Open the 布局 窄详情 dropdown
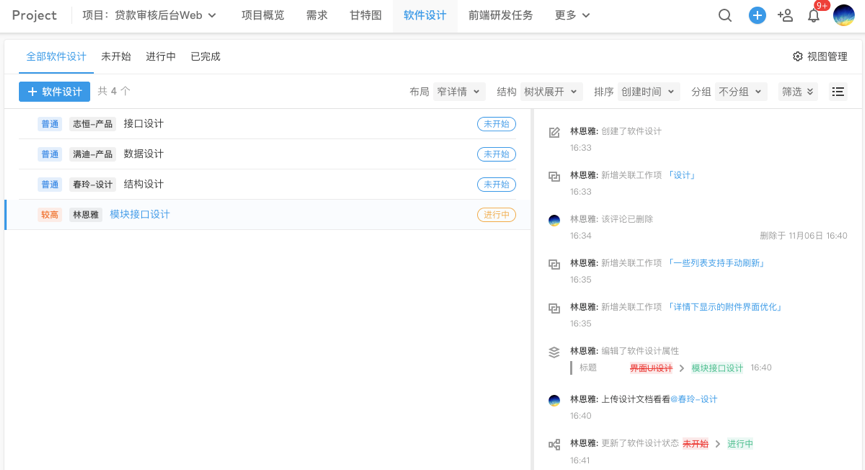 [x=458, y=92]
